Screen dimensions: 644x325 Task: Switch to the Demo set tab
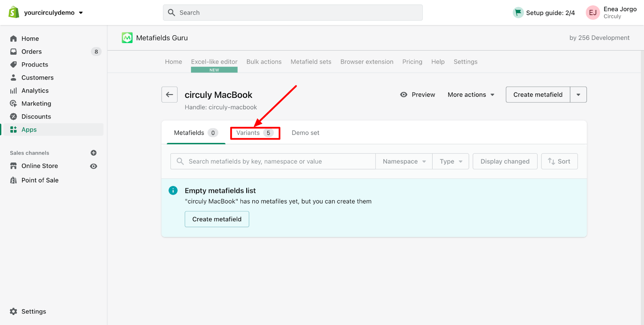click(x=305, y=133)
